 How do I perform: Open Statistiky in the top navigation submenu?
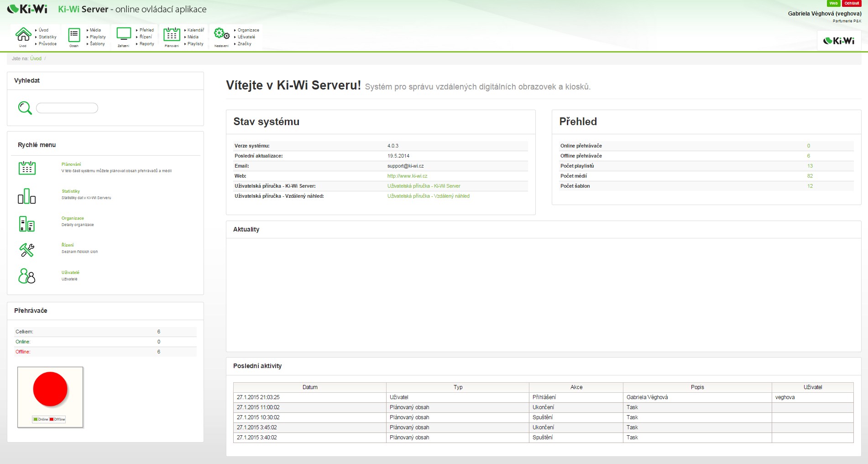[x=47, y=37]
